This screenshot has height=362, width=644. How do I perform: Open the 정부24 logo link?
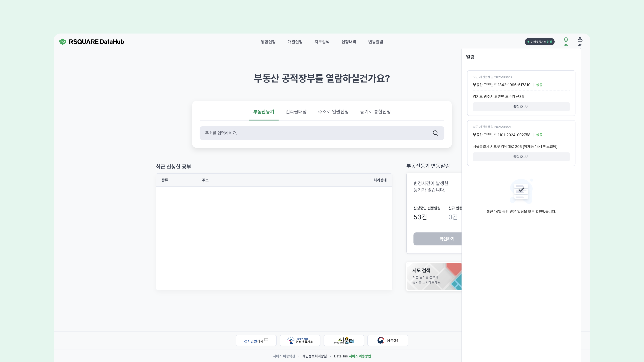[388, 341]
